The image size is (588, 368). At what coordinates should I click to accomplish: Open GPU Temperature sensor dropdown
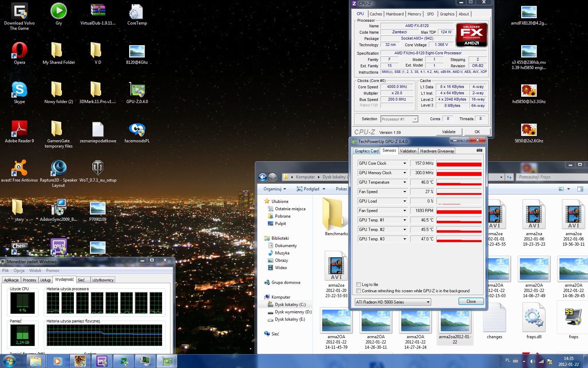coord(405,182)
